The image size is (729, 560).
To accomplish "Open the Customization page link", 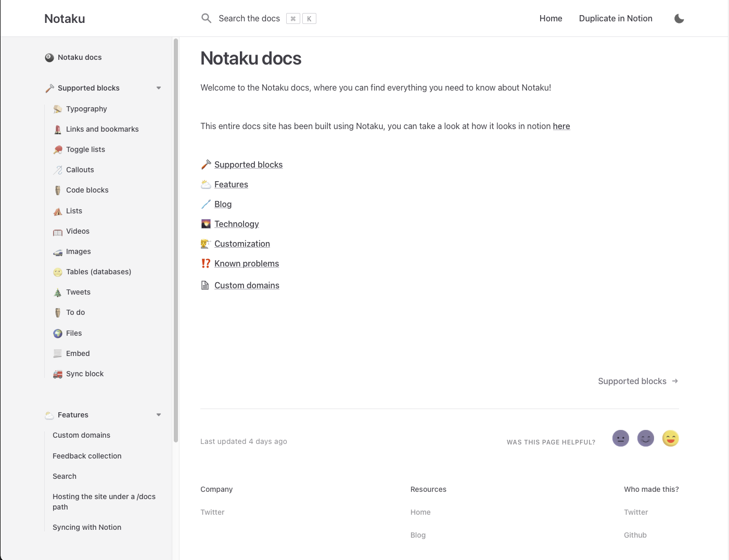I will tap(242, 244).
